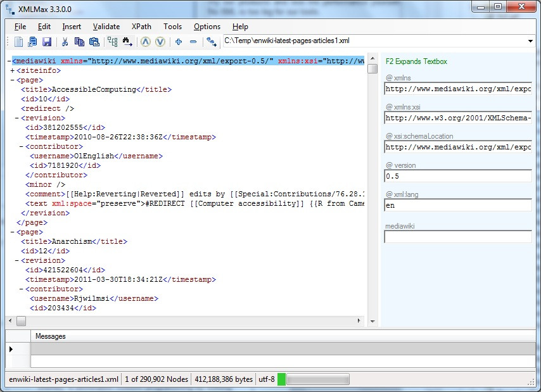Screen dimensions: 541x392
Task: Open the Options menu
Action: pyautogui.click(x=207, y=27)
